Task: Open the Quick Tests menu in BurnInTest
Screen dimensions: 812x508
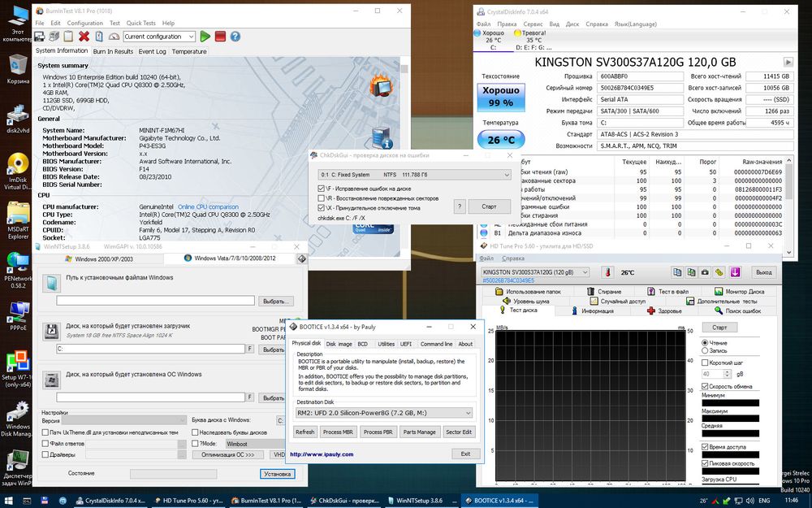Action: point(140,24)
